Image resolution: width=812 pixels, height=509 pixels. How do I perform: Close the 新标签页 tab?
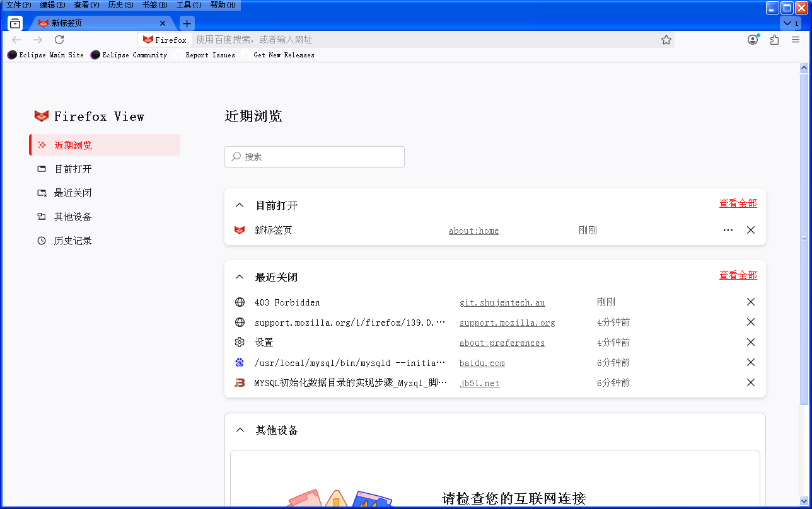(162, 23)
